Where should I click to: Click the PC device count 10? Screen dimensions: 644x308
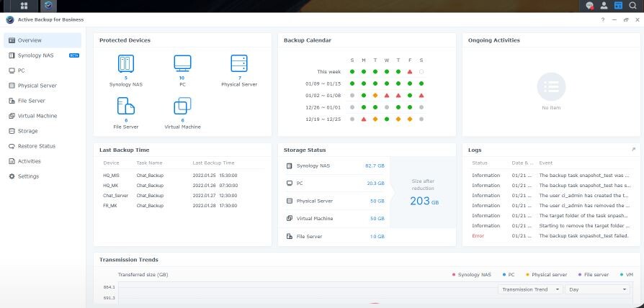pos(182,78)
